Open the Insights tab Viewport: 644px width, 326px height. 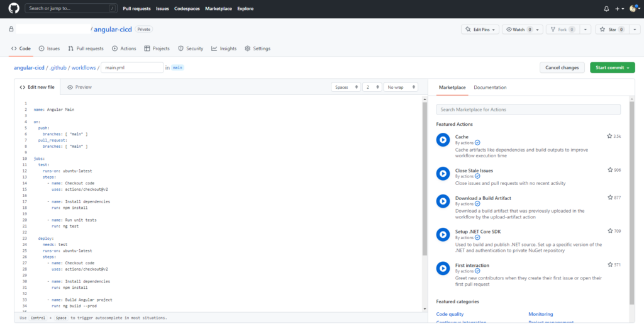[x=224, y=48]
